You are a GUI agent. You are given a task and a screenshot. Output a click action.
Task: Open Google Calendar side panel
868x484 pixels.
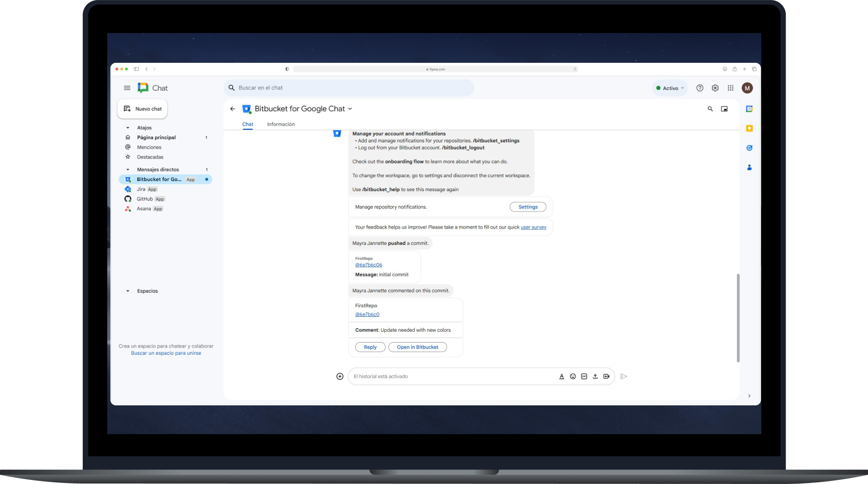click(x=749, y=109)
